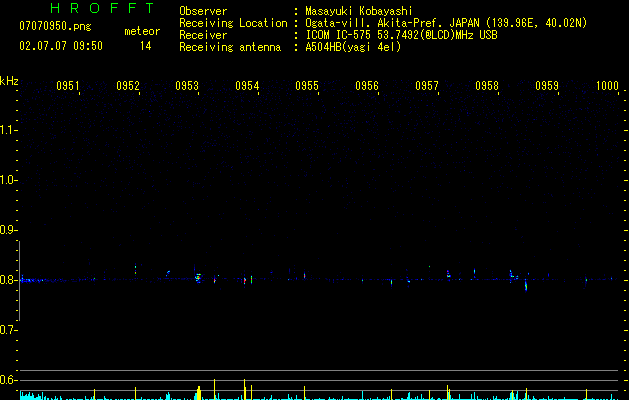Click the meteor echo just after 0953
Image resolution: width=629 pixels, height=400 pixels.
coord(198,278)
